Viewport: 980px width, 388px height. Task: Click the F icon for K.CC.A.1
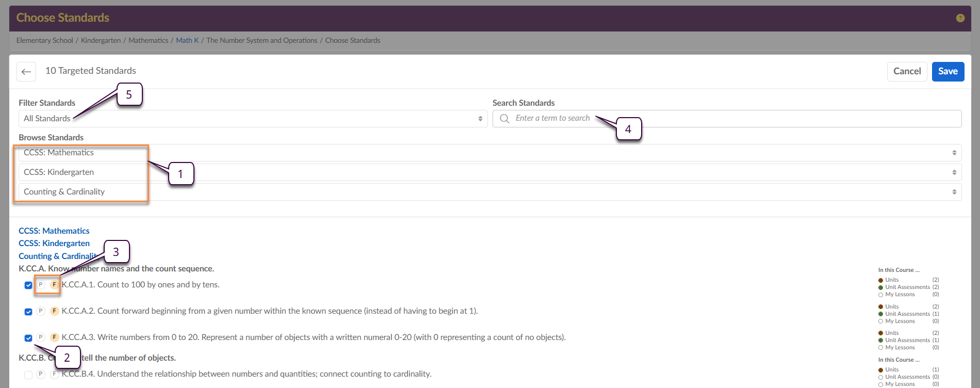coord(54,285)
